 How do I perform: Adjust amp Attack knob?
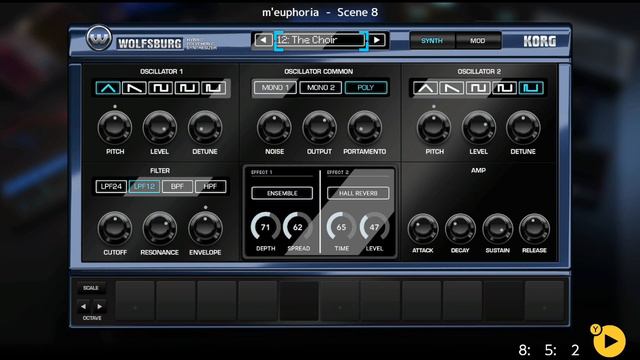click(x=423, y=229)
